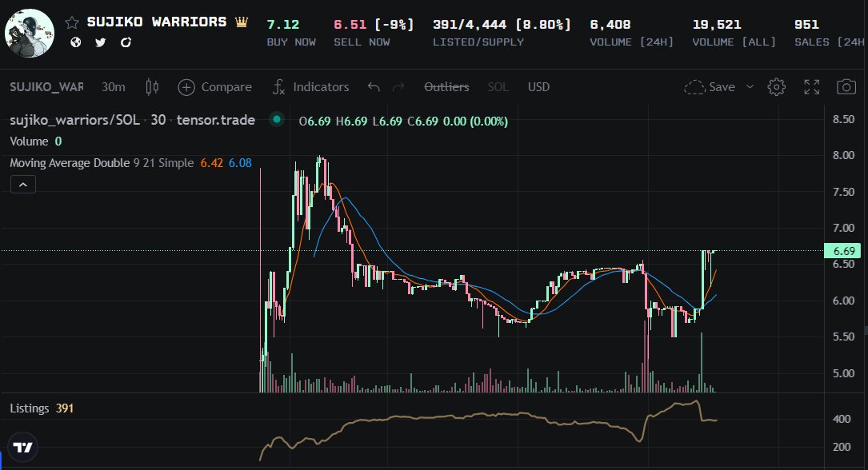Redo the last chart action
The image size is (868, 470).
pyautogui.click(x=398, y=87)
